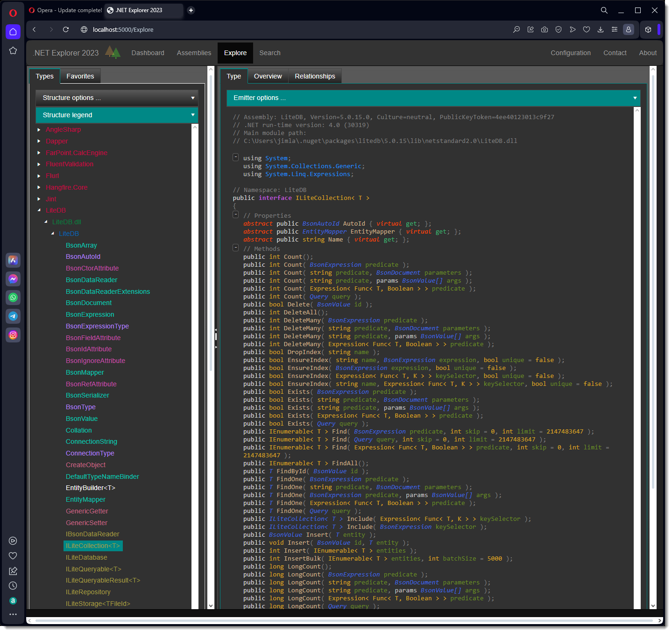Open the Contact link
Viewport: 672px width, 633px height.
(x=615, y=53)
